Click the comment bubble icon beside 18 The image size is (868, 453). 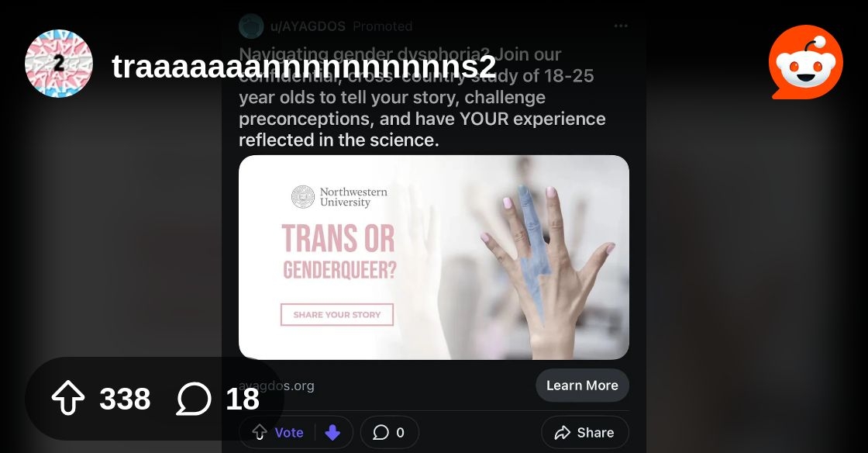coord(194,399)
